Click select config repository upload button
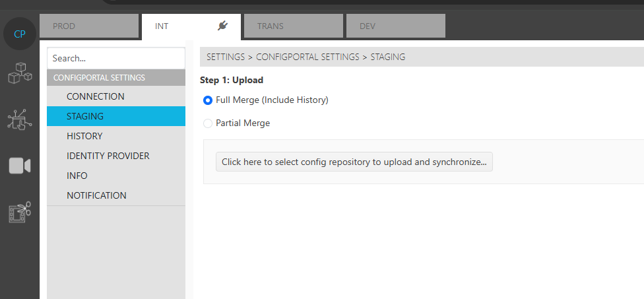The image size is (644, 299). point(354,162)
